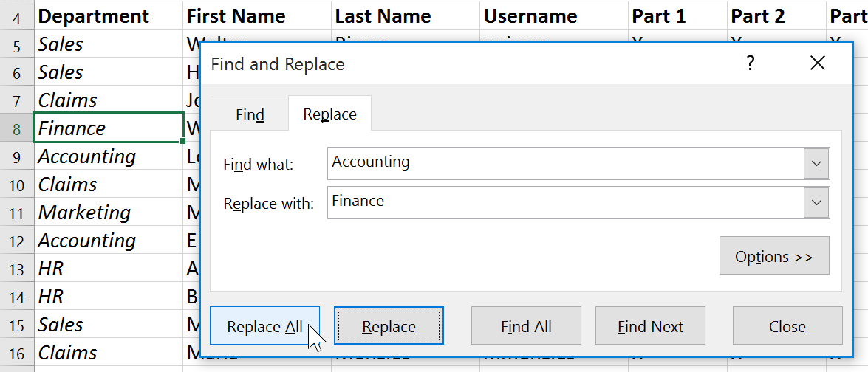868x372 pixels.
Task: Expand the Find what dropdown arrow
Action: tap(816, 163)
